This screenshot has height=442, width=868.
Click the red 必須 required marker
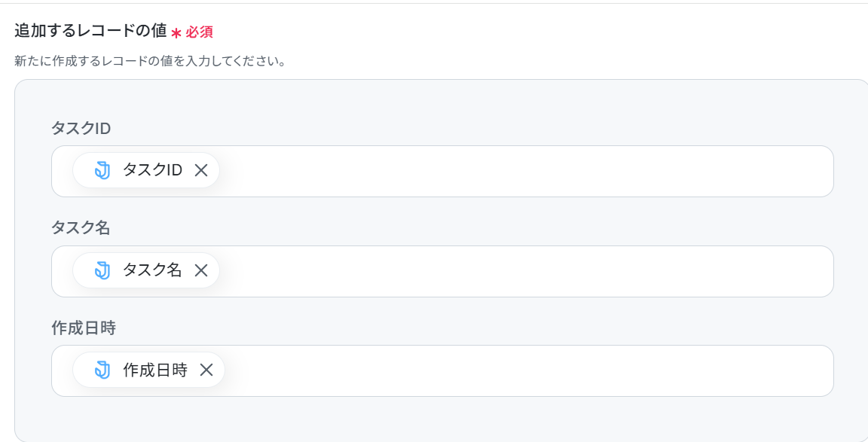tap(199, 32)
